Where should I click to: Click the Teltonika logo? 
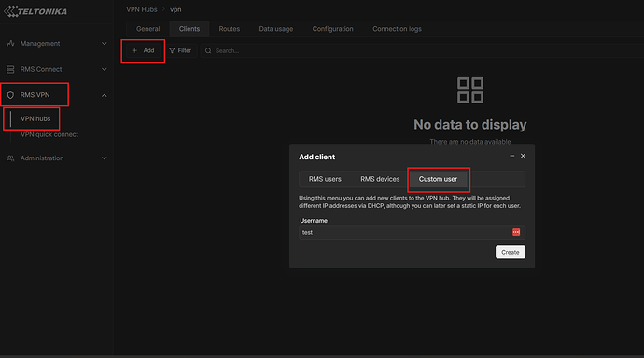[35, 11]
